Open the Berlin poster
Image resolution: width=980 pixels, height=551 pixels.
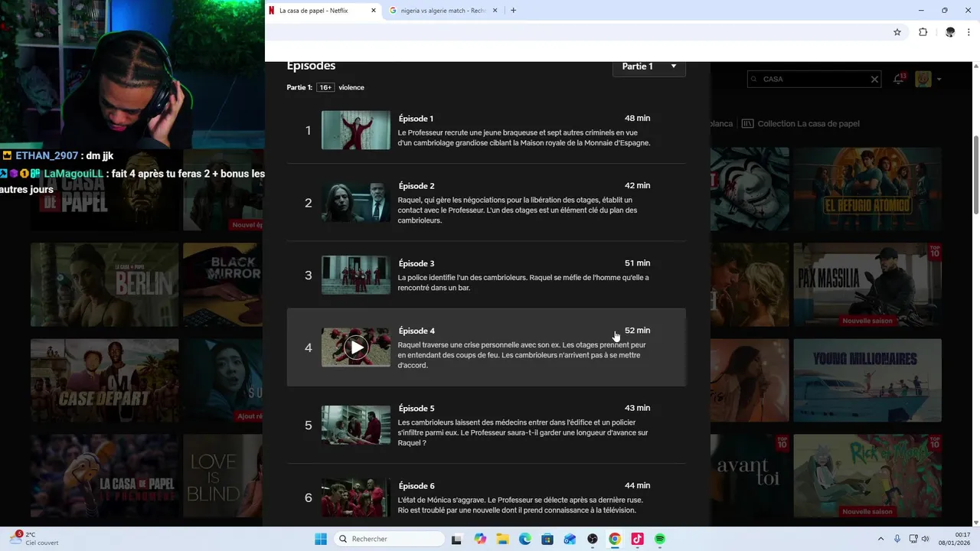[104, 285]
